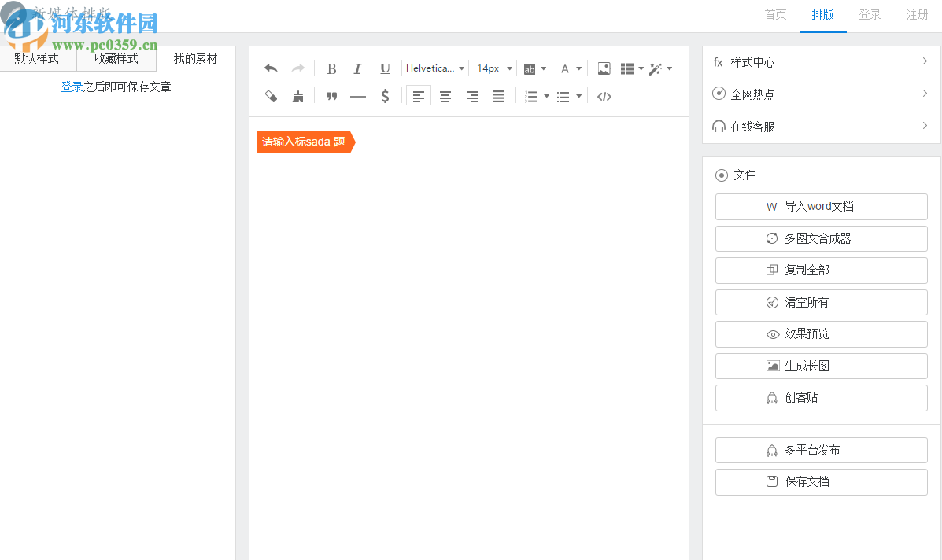Click the 复制全部 button

822,270
